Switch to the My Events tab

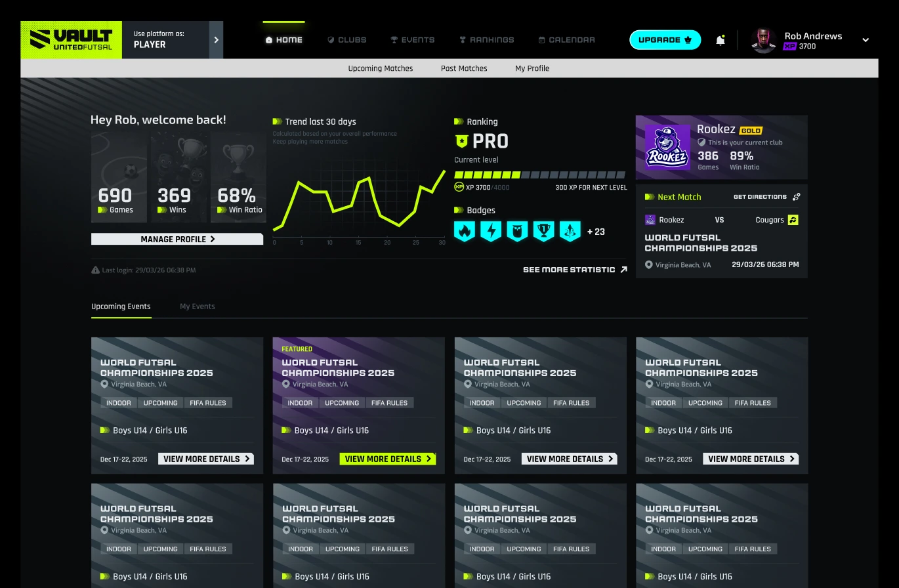198,306
